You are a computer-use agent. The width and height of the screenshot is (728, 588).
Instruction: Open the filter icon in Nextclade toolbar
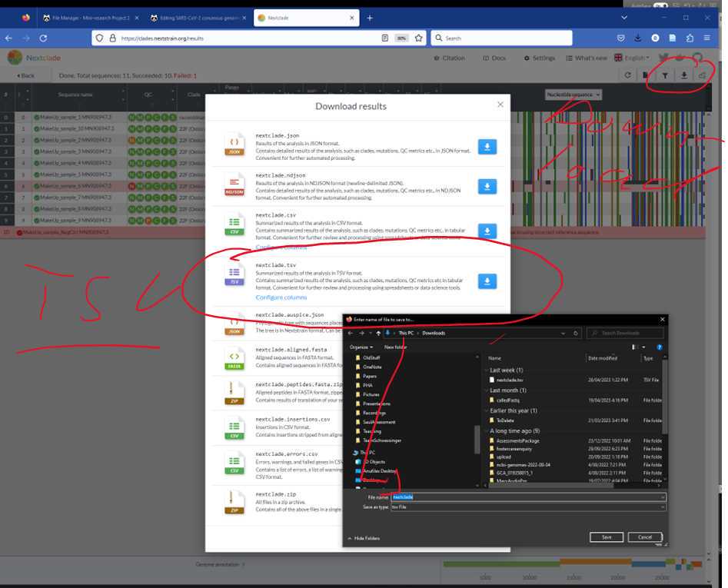click(x=665, y=75)
